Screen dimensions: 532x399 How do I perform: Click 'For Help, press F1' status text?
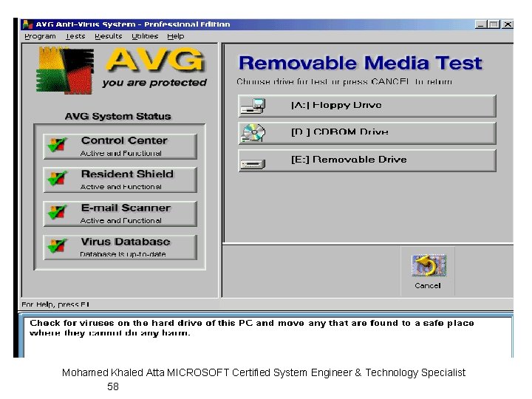click(55, 304)
